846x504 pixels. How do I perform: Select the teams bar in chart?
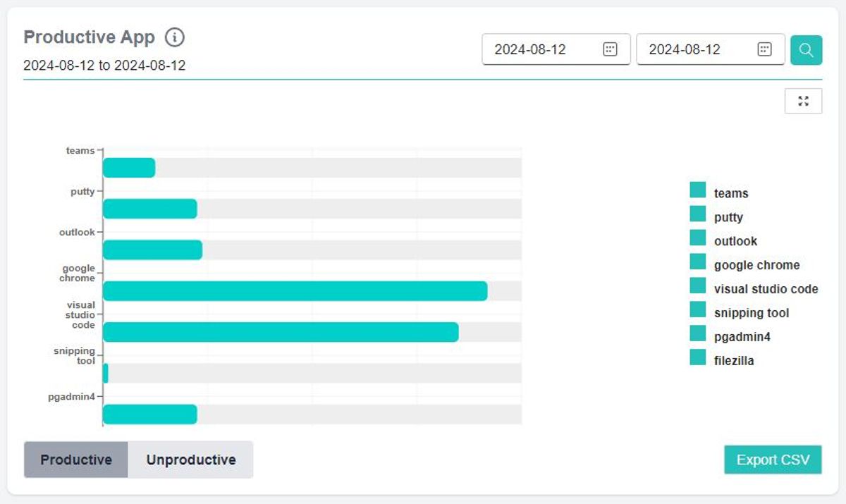click(x=129, y=168)
